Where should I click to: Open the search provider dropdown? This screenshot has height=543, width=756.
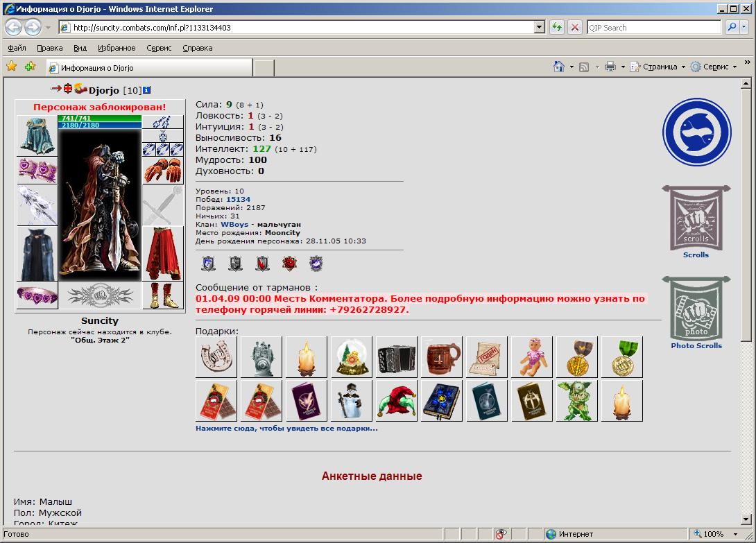pyautogui.click(x=745, y=28)
